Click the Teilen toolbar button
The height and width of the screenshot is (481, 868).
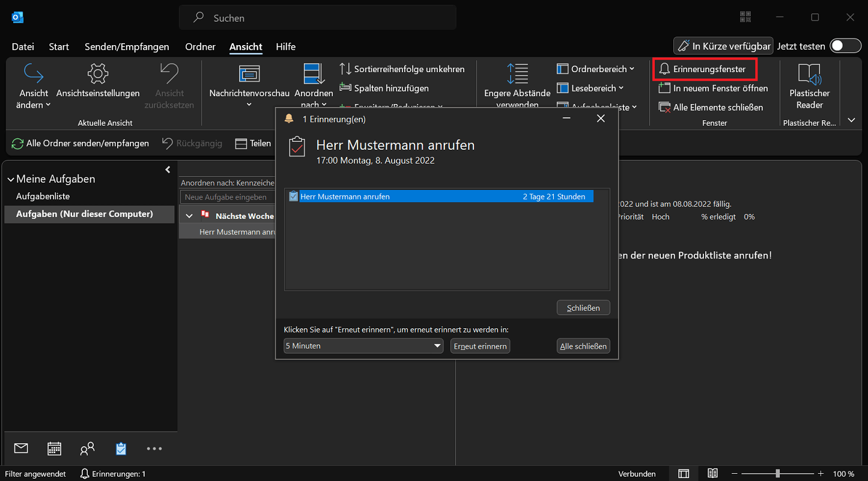253,143
